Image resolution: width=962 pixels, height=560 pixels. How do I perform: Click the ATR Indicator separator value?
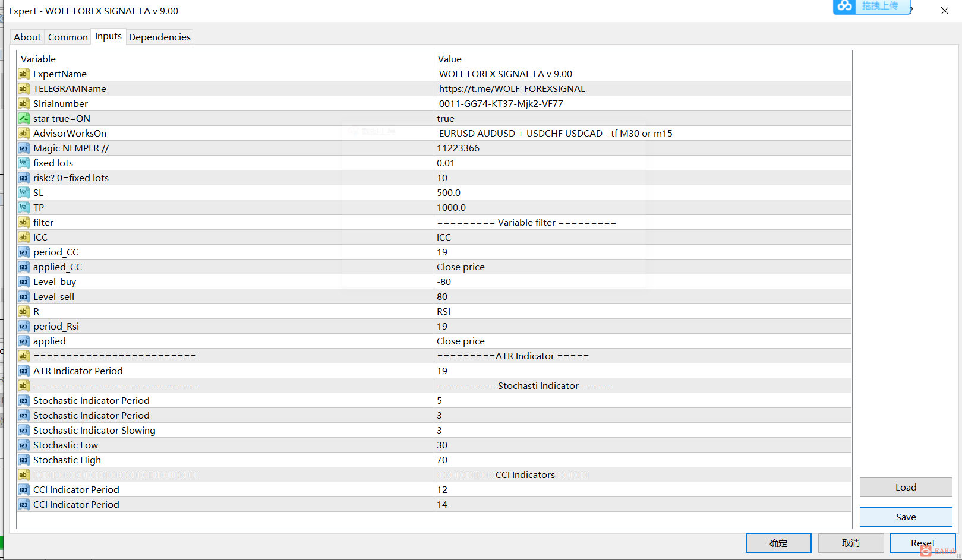(513, 356)
